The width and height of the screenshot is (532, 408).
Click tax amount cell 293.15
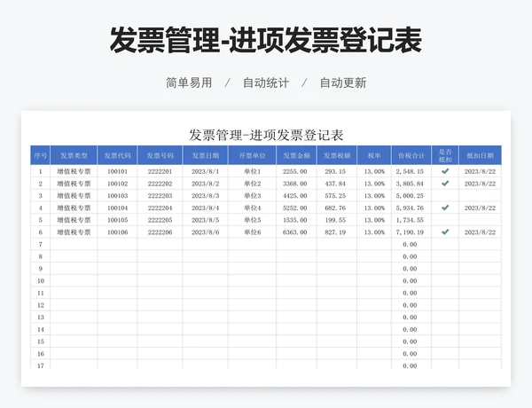[335, 171]
